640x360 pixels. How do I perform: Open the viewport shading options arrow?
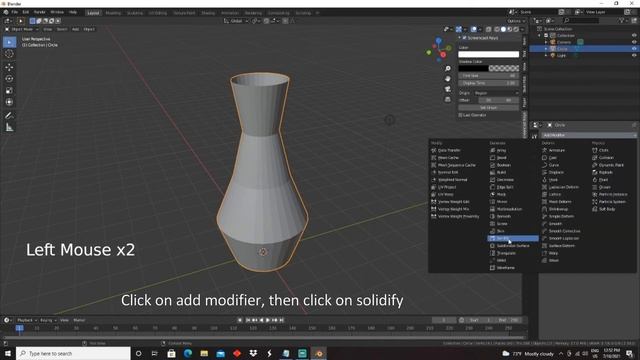point(522,29)
